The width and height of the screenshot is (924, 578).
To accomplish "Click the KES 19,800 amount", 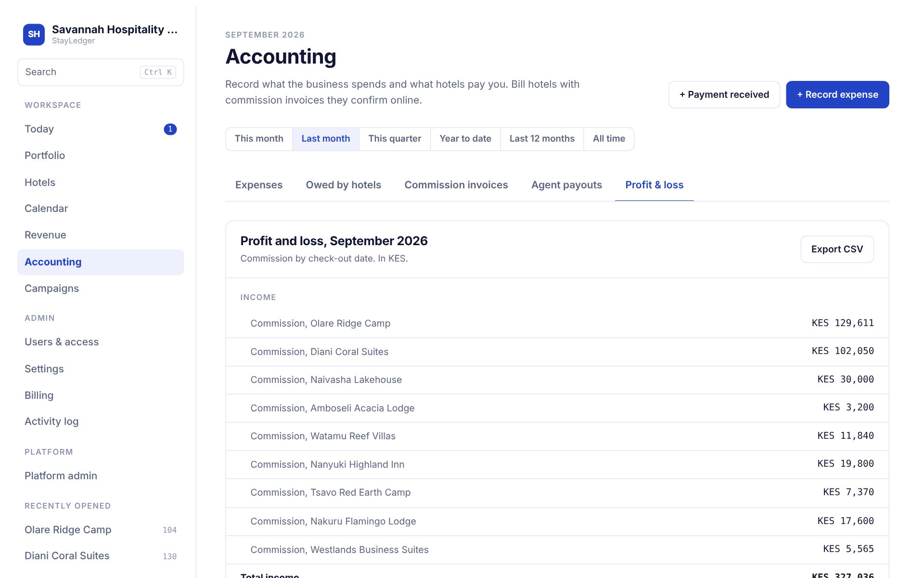I will (x=846, y=464).
